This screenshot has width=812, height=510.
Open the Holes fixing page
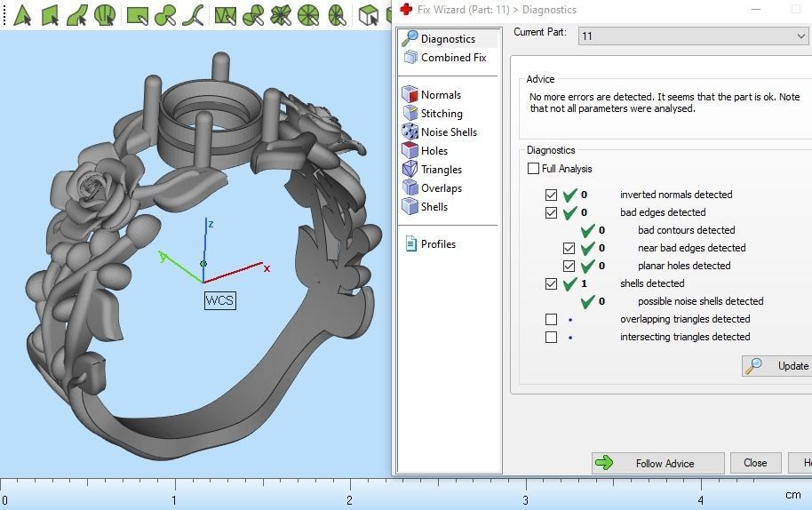tap(434, 151)
